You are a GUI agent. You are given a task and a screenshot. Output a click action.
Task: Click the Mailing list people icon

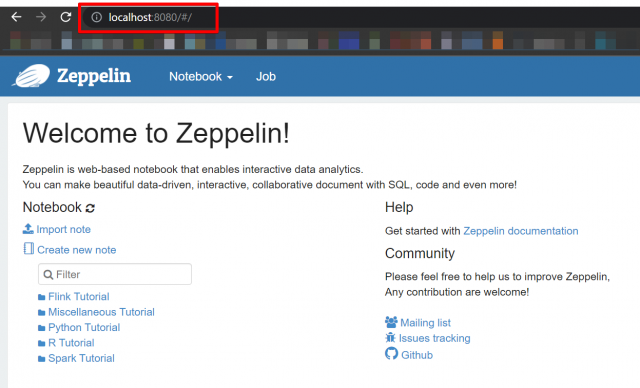[391, 322]
